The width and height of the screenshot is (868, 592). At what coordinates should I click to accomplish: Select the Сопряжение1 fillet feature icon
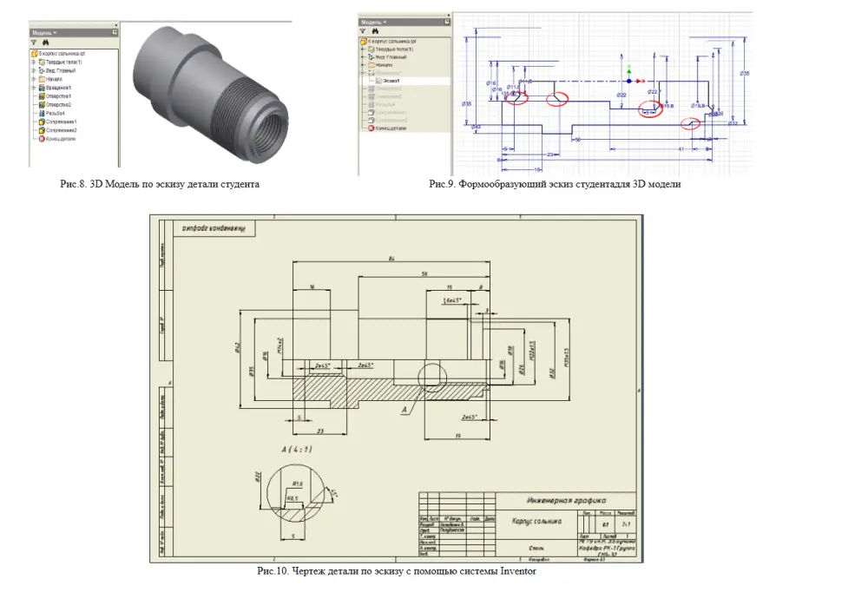click(x=42, y=122)
